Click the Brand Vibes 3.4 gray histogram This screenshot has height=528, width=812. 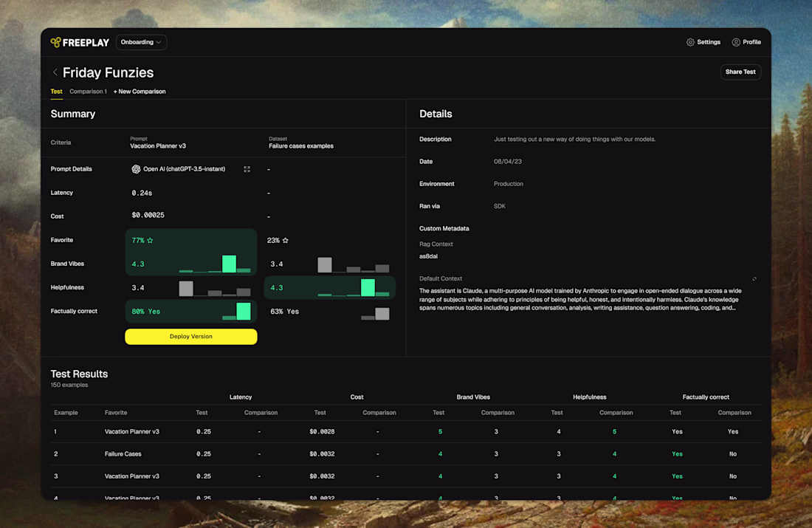353,265
